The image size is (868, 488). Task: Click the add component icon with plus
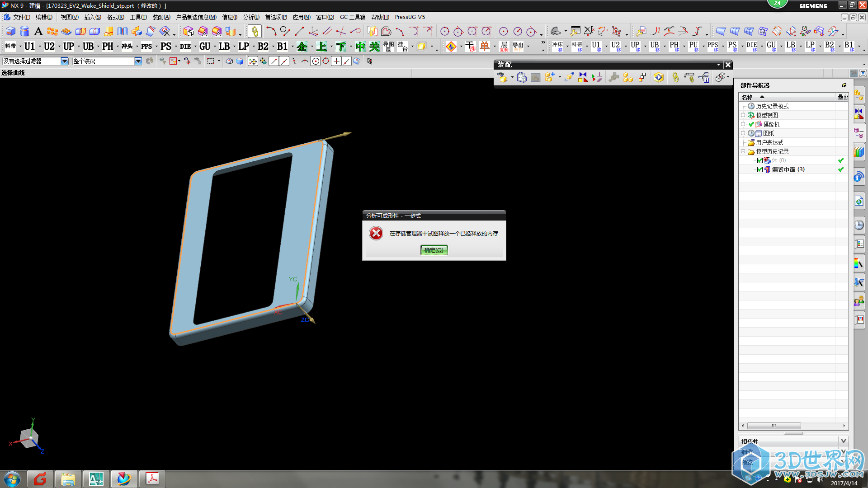(x=549, y=78)
